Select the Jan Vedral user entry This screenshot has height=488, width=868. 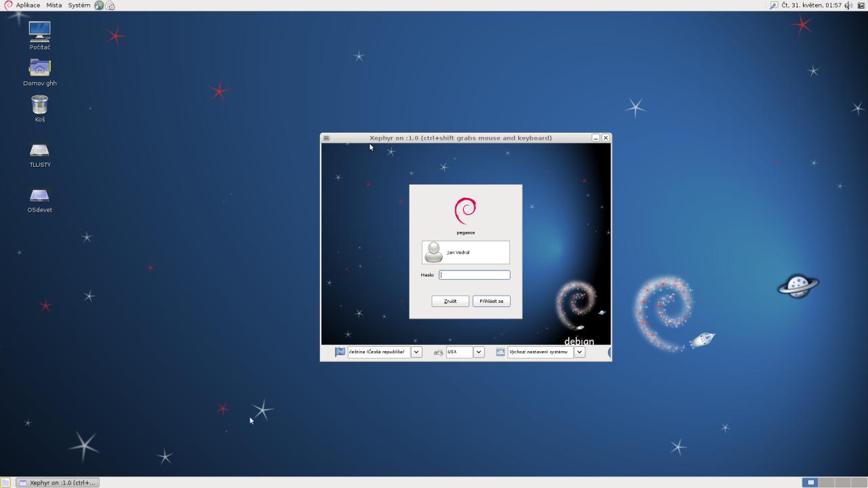tap(466, 252)
